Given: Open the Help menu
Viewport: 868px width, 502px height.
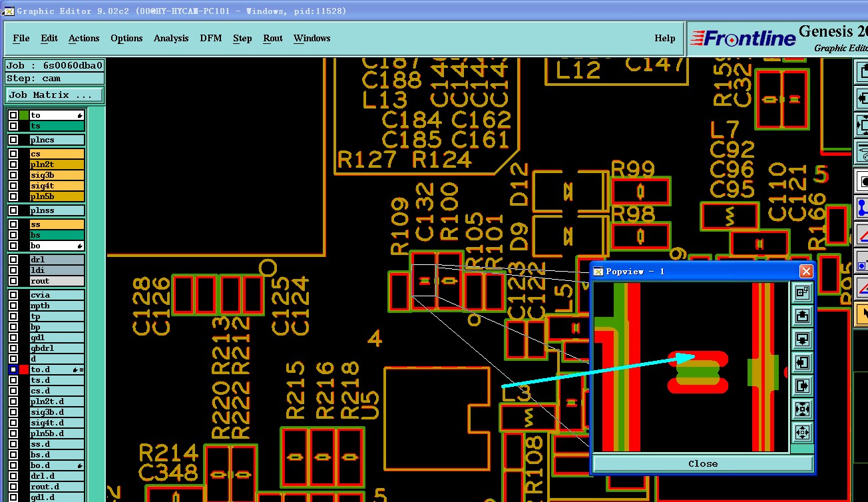Looking at the screenshot, I should point(665,38).
